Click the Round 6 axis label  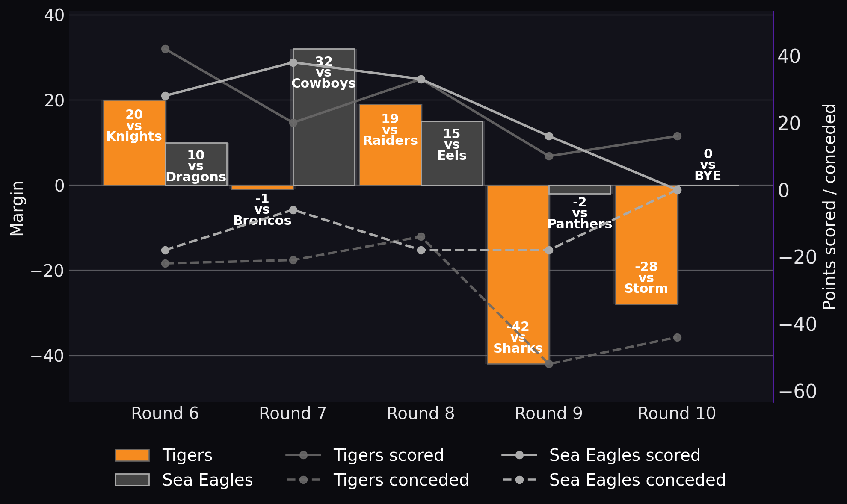[x=165, y=413]
